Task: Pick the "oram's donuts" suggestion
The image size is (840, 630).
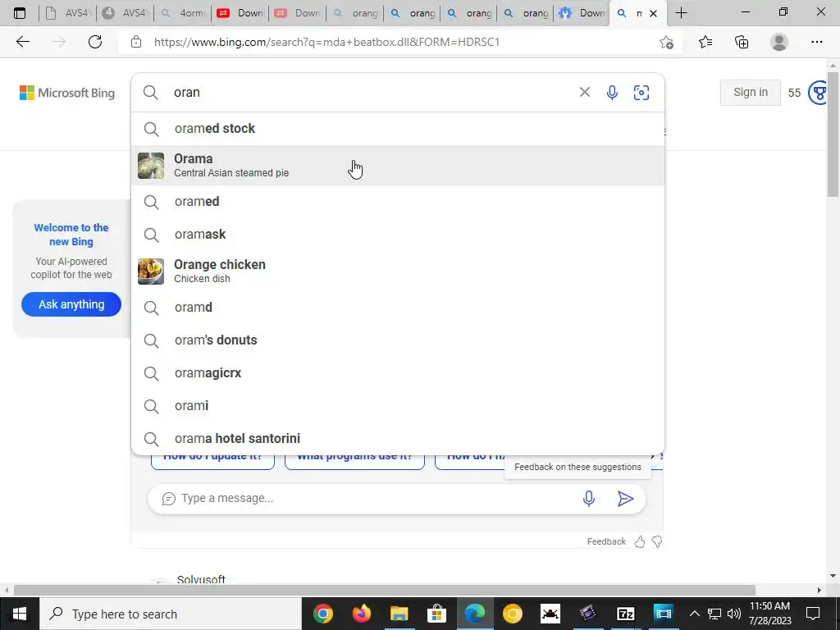Action: (398, 340)
